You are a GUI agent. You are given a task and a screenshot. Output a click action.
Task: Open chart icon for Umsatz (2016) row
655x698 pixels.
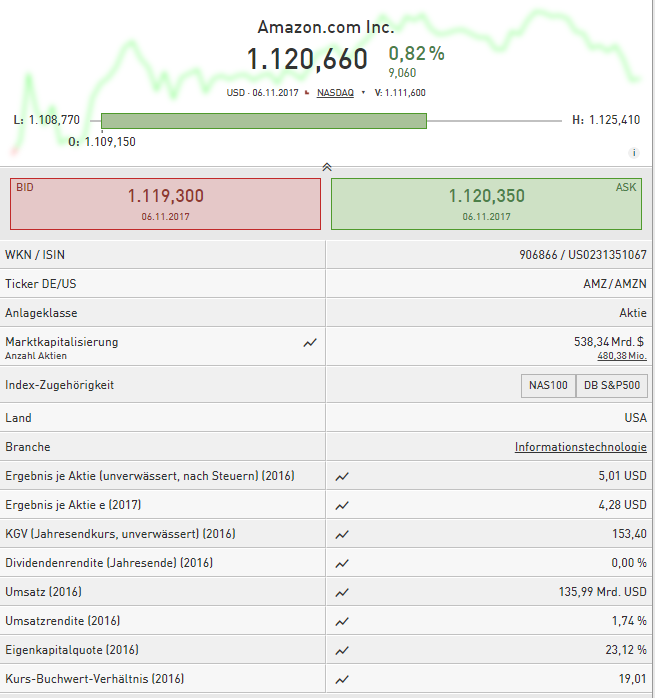342,592
